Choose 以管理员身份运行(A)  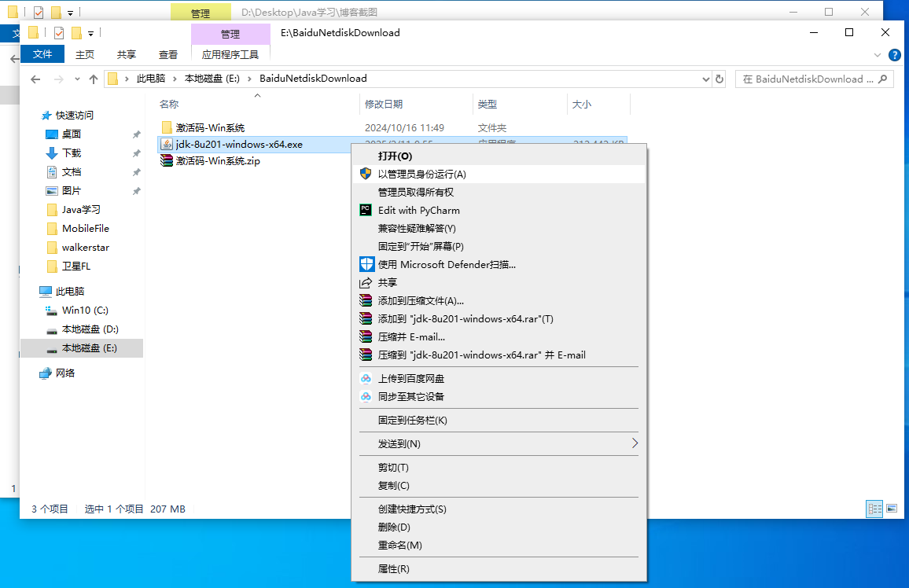[499, 174]
